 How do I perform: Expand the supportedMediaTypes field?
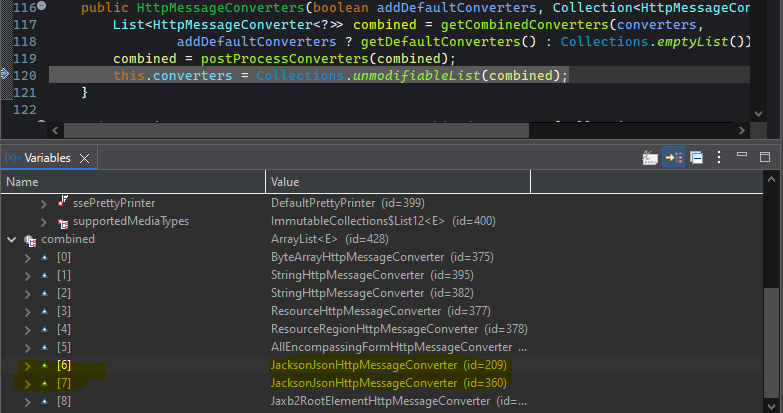pyautogui.click(x=43, y=222)
